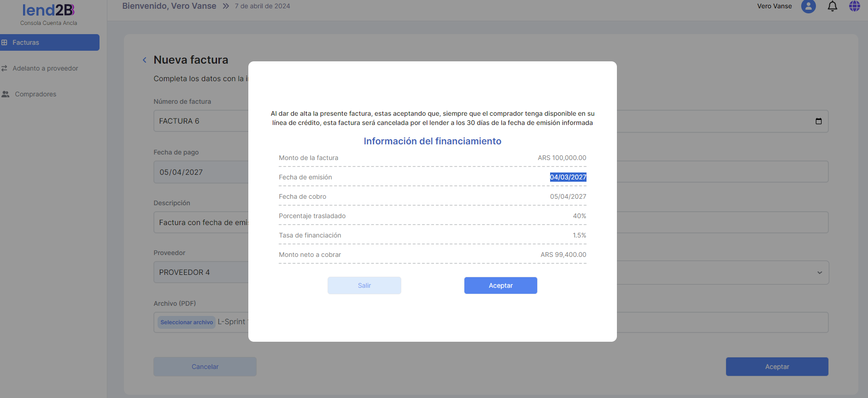This screenshot has width=868, height=398.
Task: Click the Adelanto a proveedor arrows icon
Action: 5,68
